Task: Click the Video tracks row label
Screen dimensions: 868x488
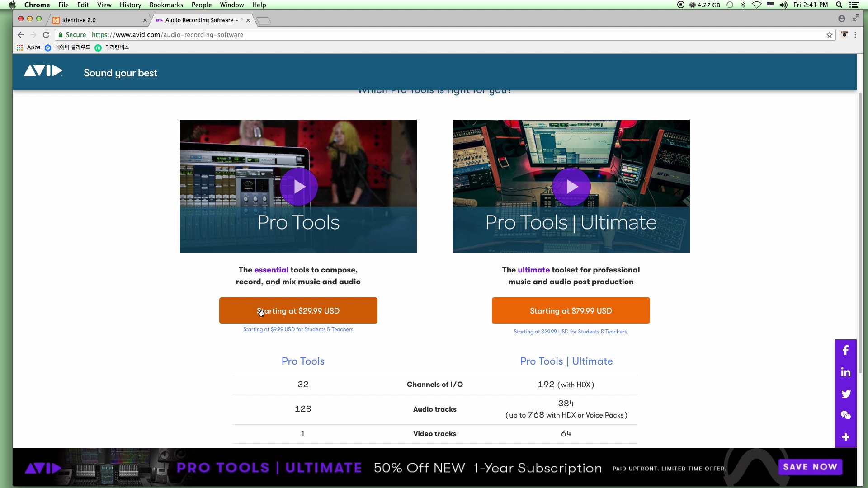Action: point(435,434)
